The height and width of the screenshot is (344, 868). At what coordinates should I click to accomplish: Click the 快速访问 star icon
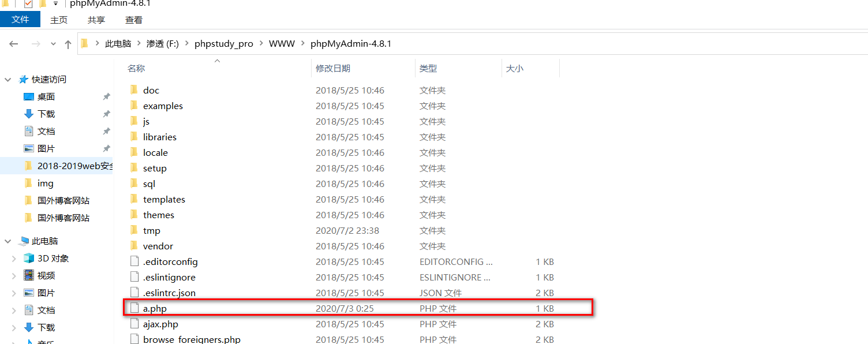(24, 79)
